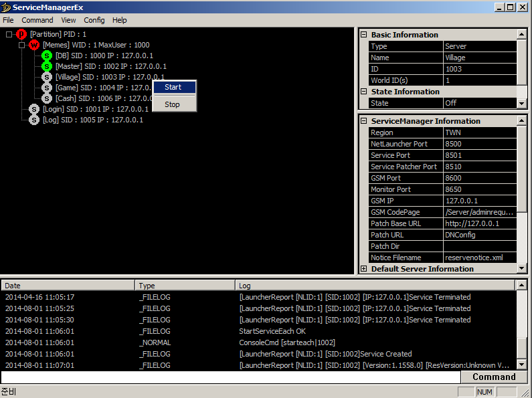532x398 pixels.
Task: Click the gray Login server status icon
Action: pos(34,109)
